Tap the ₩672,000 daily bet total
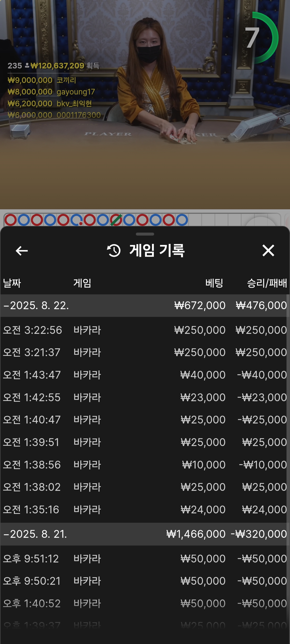 [200, 306]
